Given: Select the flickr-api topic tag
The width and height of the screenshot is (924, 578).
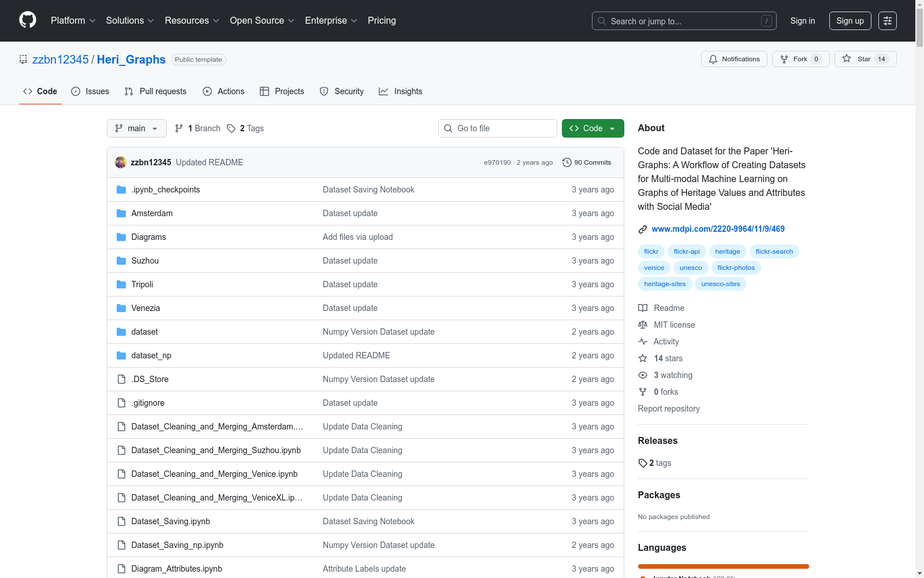Looking at the screenshot, I should [687, 251].
